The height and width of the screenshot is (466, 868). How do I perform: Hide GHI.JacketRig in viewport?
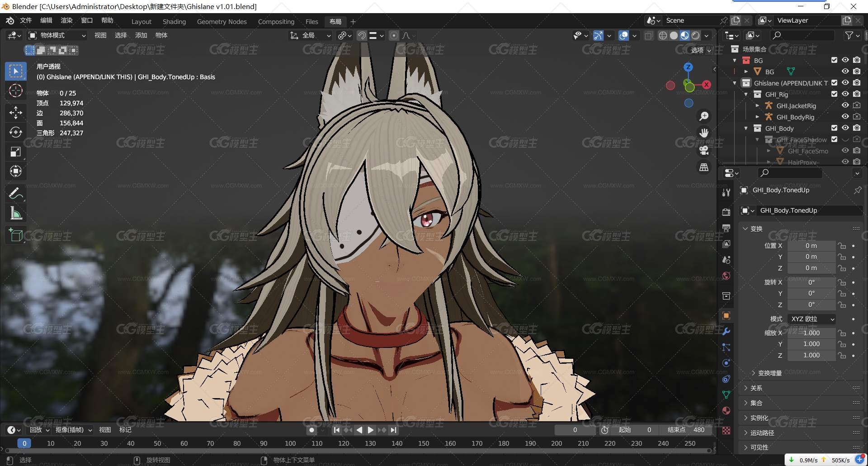coord(845,105)
